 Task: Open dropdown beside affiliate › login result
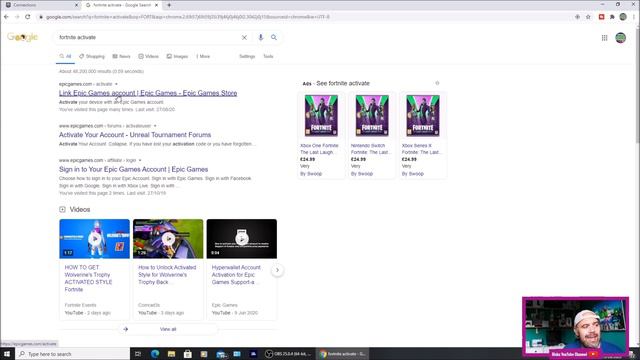[x=140, y=160]
